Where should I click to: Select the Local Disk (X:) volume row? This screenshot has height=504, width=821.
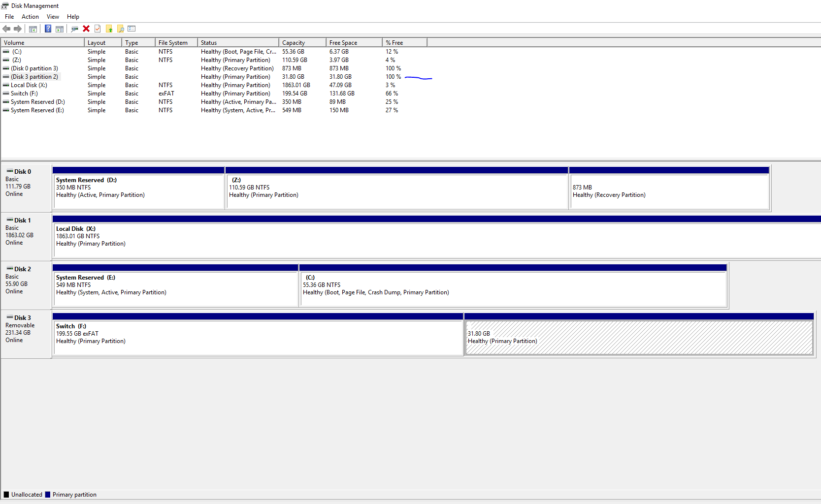214,85
